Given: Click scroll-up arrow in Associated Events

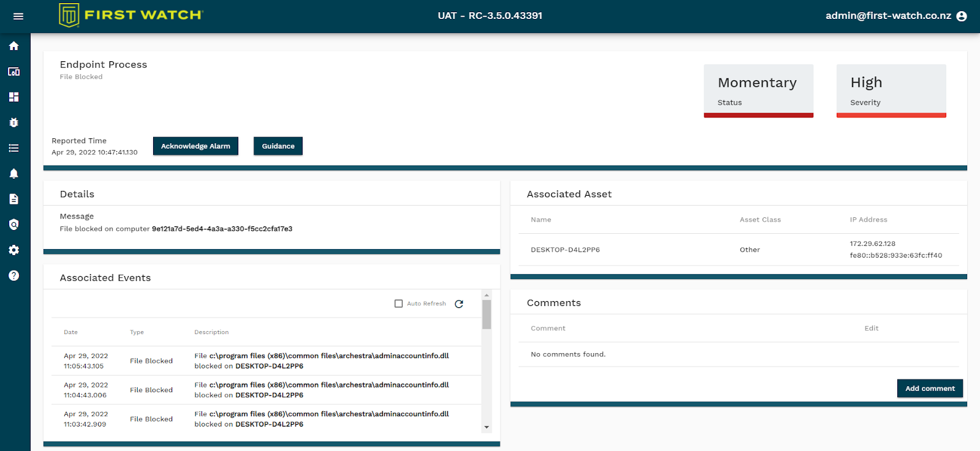Looking at the screenshot, I should coord(487,295).
